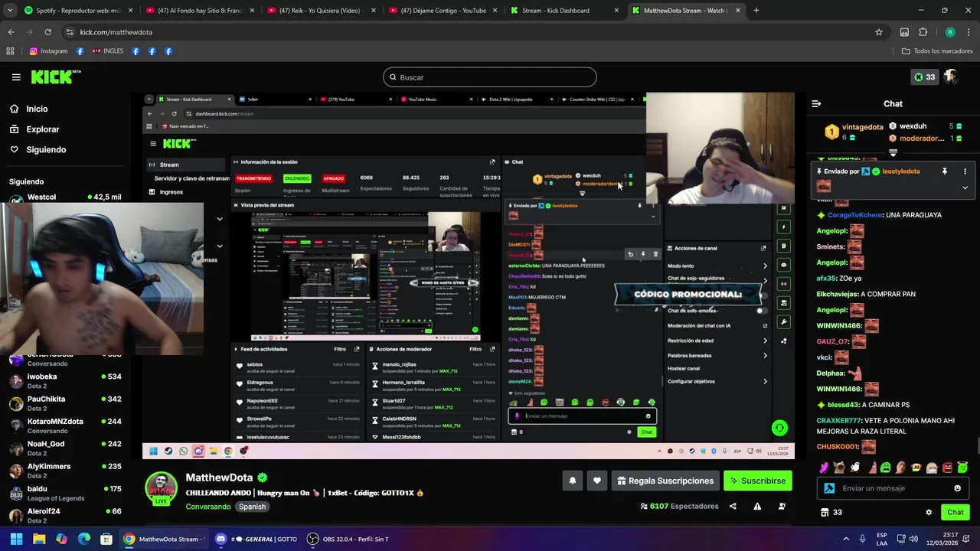Open OBS 32.0.4 from the taskbar
The height and width of the screenshot is (551, 980).
coord(348,539)
